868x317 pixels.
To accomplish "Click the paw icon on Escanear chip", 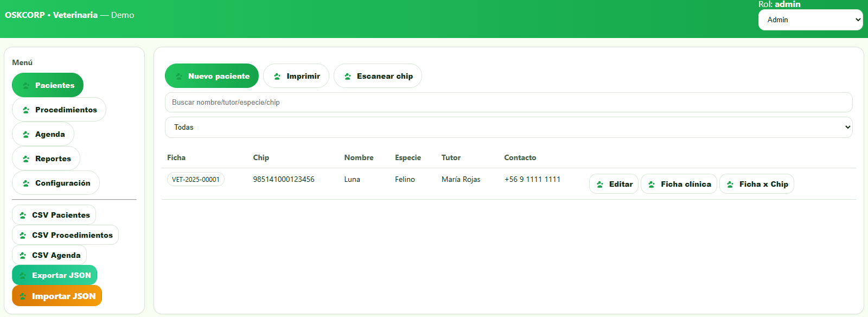I will point(348,77).
